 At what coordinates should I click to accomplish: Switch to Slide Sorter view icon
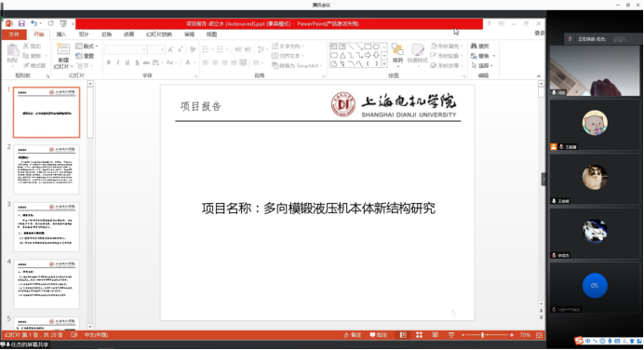point(419,335)
